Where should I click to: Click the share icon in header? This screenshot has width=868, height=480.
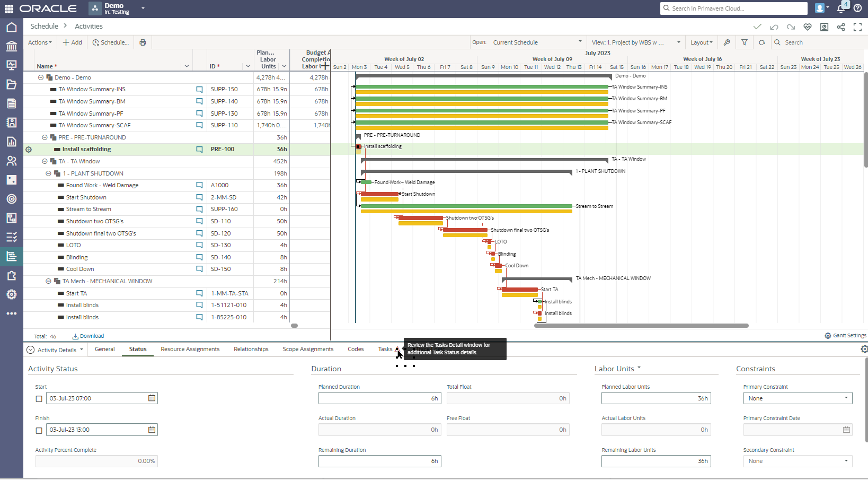(x=841, y=27)
